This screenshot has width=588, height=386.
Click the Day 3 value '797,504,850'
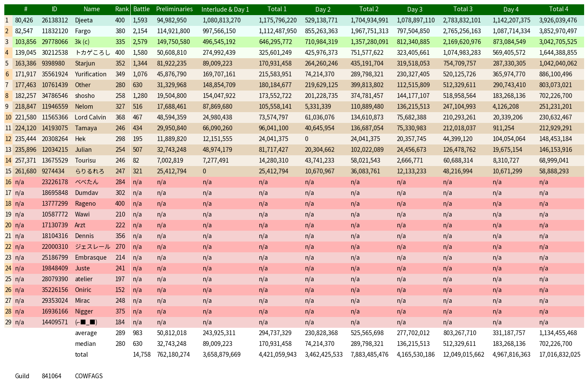413,31
